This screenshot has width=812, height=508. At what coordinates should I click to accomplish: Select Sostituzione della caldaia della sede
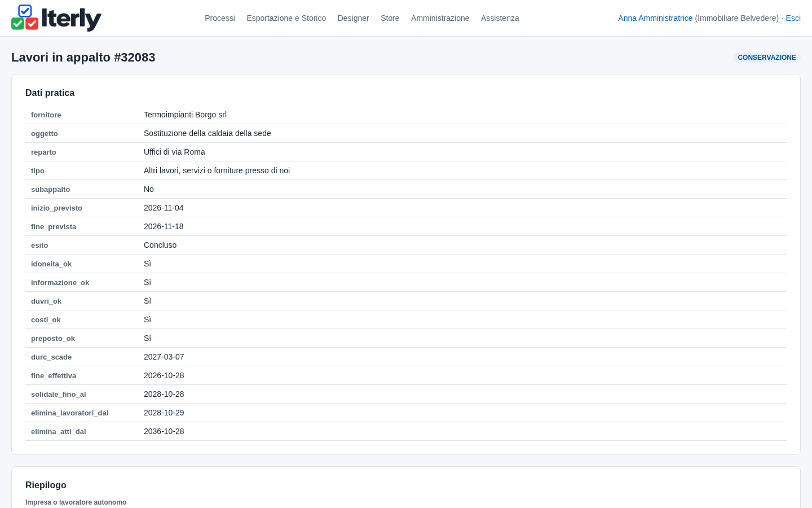pos(208,133)
